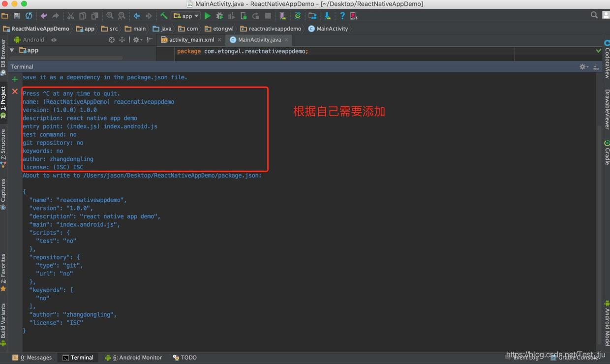Open the Favorites side tab
610x364 pixels.
[x=3, y=273]
